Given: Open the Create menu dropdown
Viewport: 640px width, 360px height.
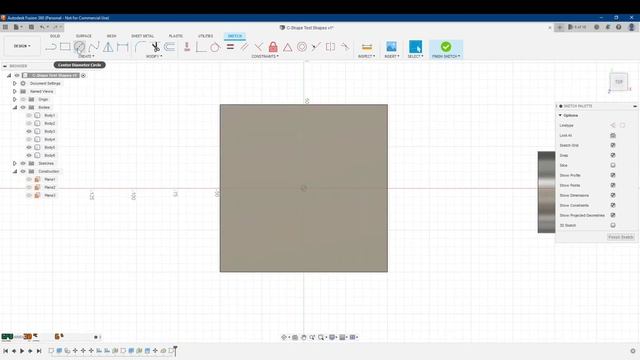Looking at the screenshot, I should coord(86,56).
